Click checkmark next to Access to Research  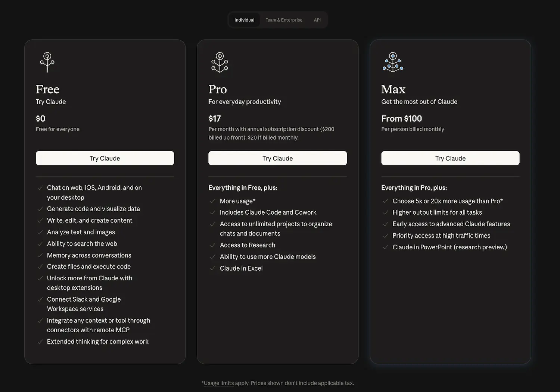[x=213, y=245]
